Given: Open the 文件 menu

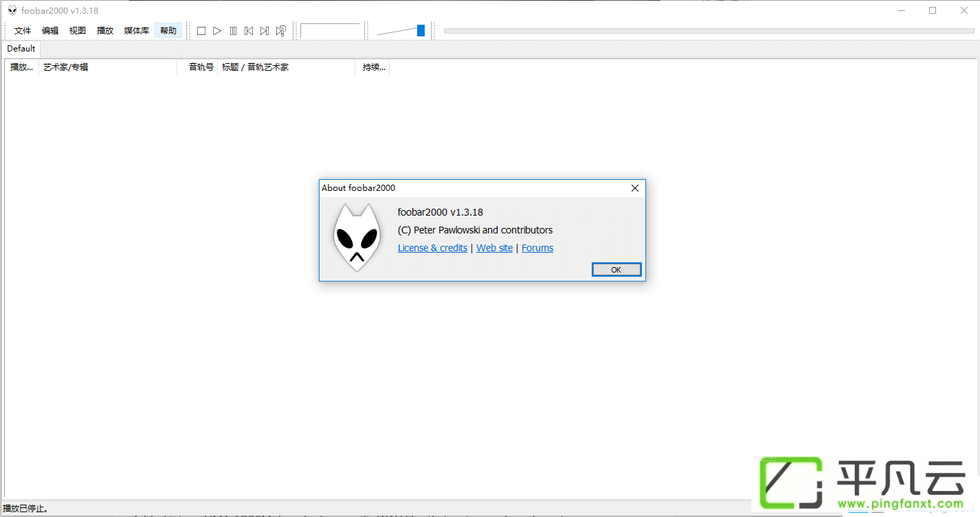Looking at the screenshot, I should 23,31.
